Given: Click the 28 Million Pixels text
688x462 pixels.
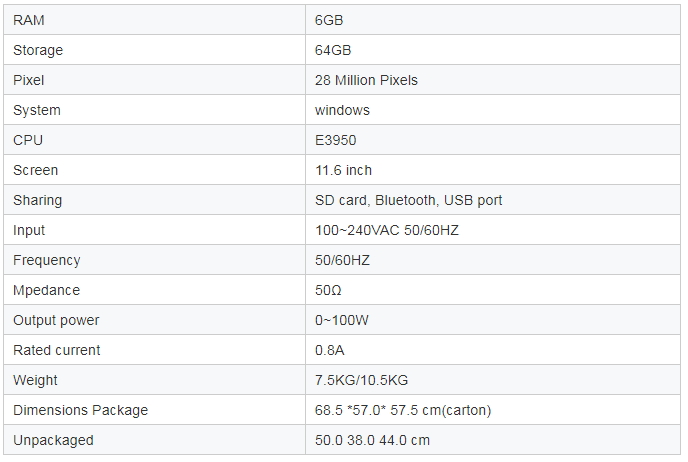Looking at the screenshot, I should coord(366,80).
